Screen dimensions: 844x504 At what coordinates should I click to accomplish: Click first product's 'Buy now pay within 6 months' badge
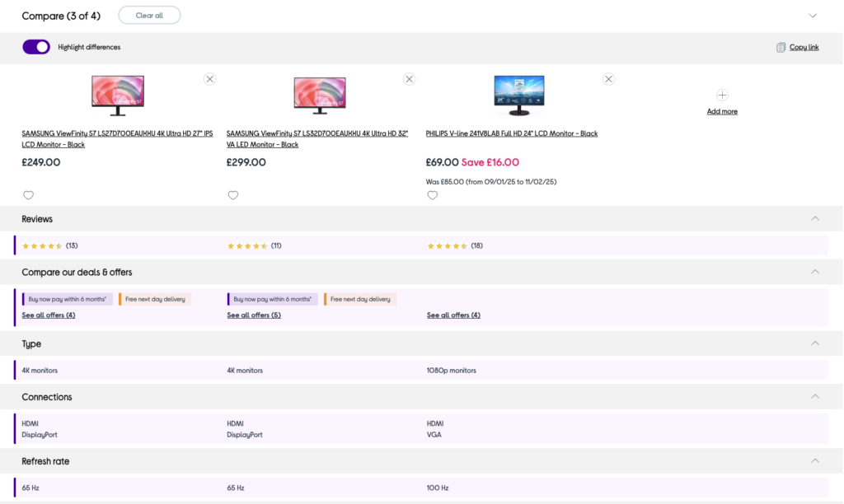click(68, 299)
